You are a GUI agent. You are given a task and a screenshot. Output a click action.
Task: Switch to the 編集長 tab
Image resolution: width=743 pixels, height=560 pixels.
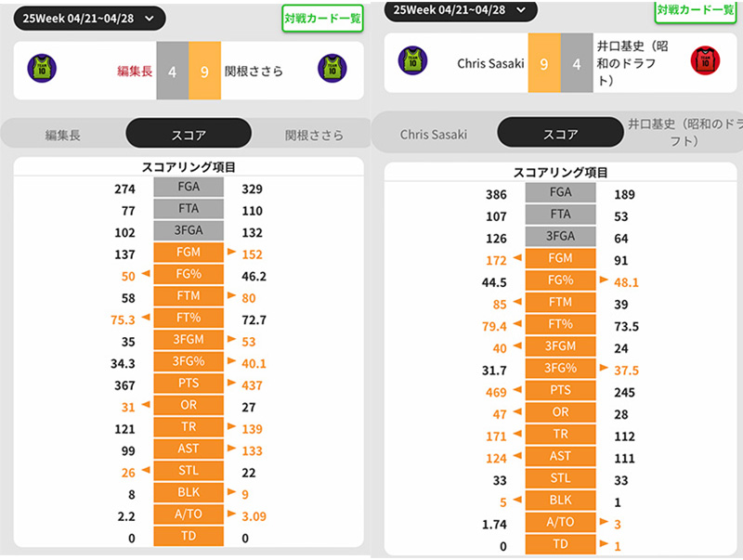point(62,135)
